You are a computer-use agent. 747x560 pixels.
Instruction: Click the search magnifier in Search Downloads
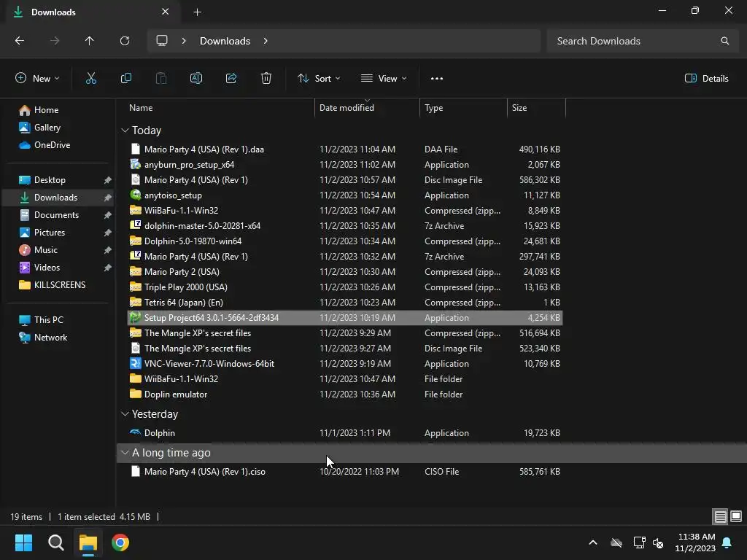tap(724, 41)
